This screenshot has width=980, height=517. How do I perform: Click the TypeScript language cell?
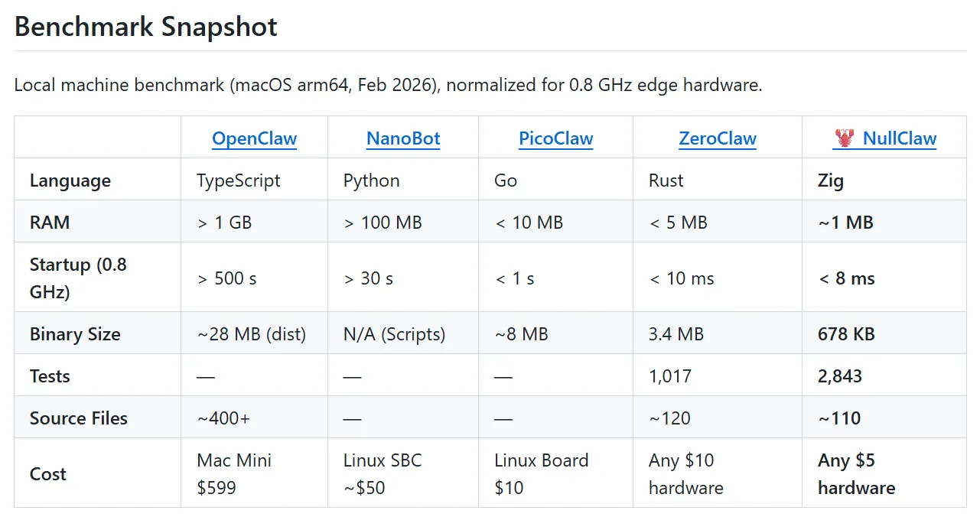click(238, 180)
